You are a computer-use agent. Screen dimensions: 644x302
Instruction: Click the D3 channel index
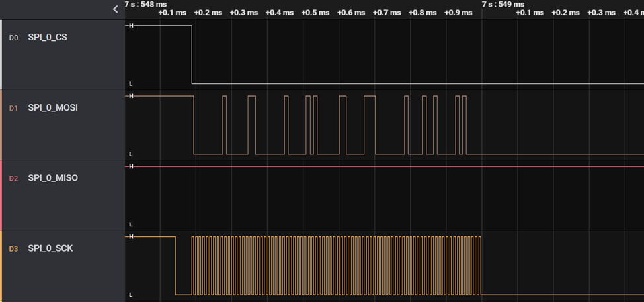pos(13,249)
